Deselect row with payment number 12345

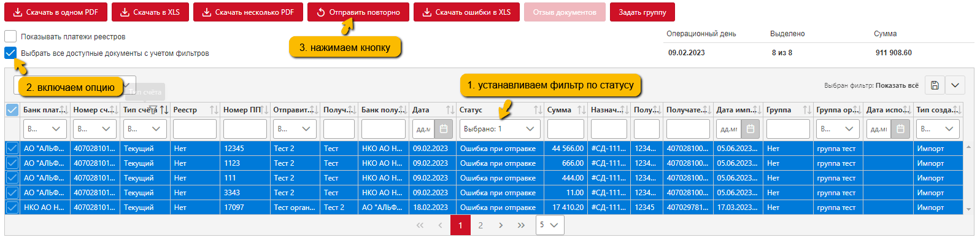(x=12, y=148)
